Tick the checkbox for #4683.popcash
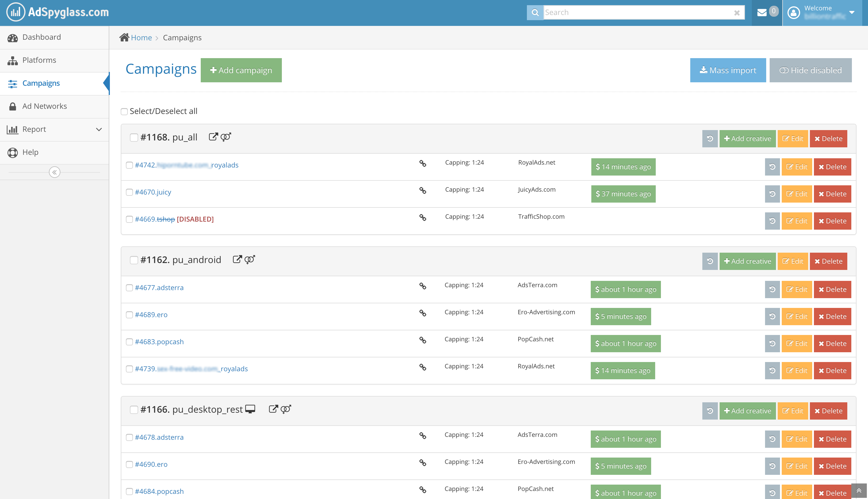Image resolution: width=868 pixels, height=499 pixels. click(x=129, y=342)
